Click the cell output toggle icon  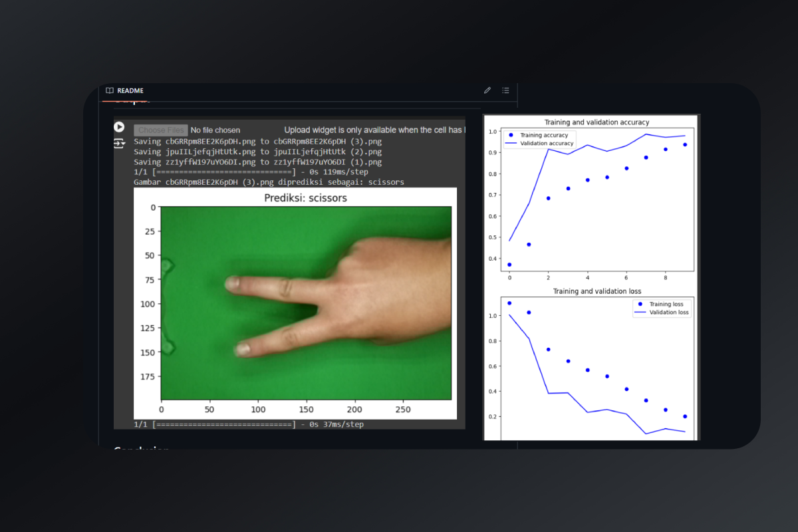click(119, 143)
